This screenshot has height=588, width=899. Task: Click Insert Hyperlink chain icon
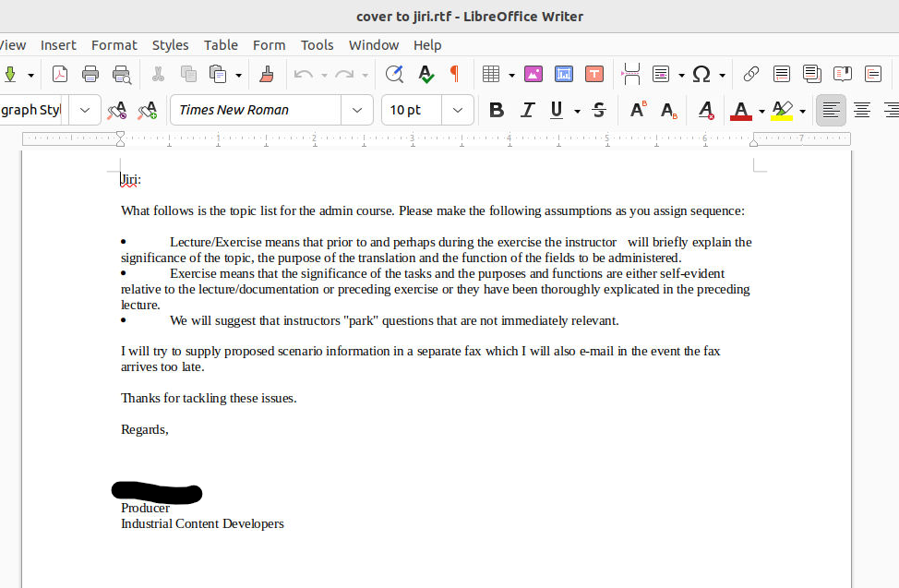pos(751,74)
